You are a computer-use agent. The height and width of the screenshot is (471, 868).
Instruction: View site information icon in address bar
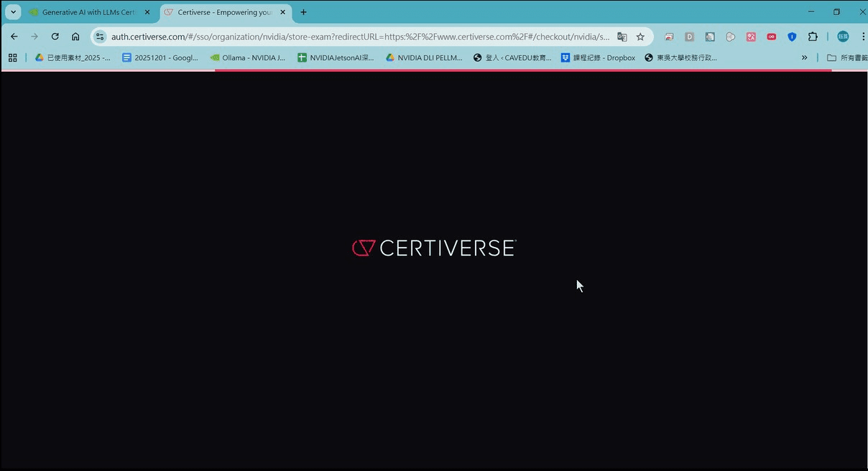pos(100,37)
